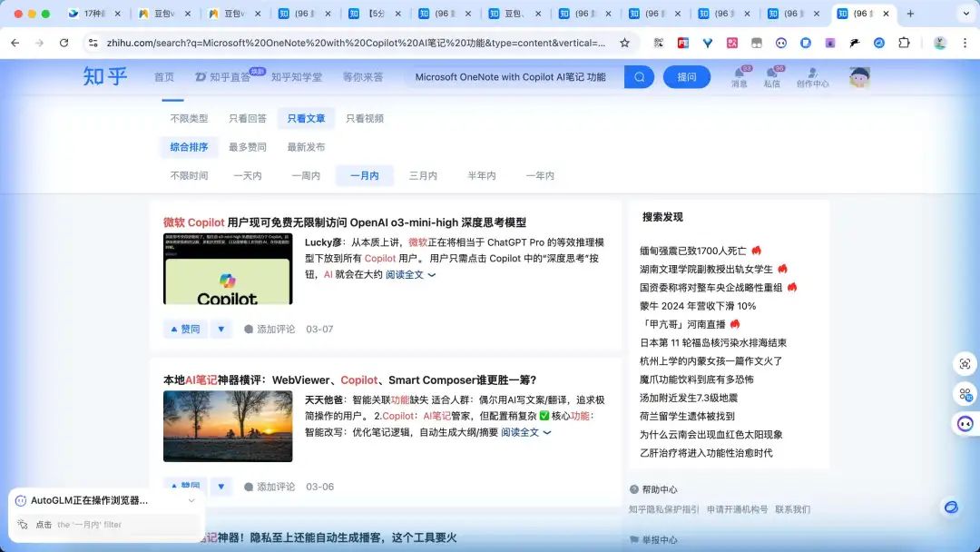Click the Copilot article thumbnail image
The width and height of the screenshot is (980, 552).
[228, 269]
